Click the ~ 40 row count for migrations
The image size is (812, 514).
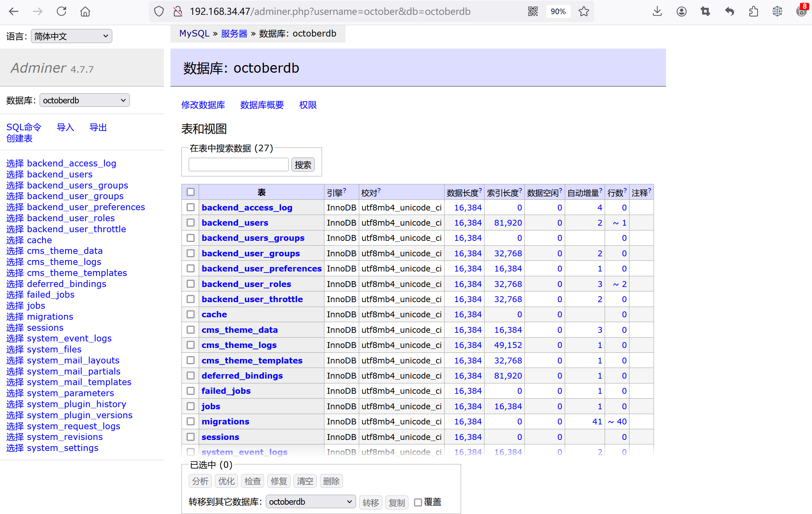click(617, 421)
